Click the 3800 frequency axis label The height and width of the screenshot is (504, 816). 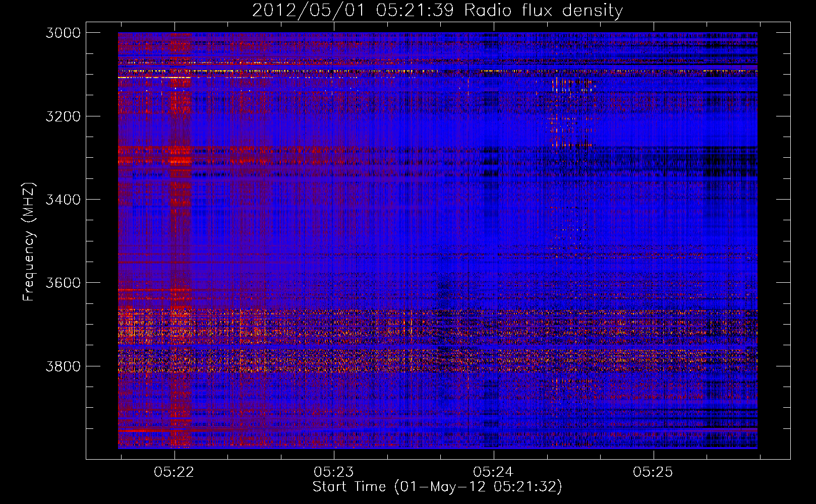point(63,366)
